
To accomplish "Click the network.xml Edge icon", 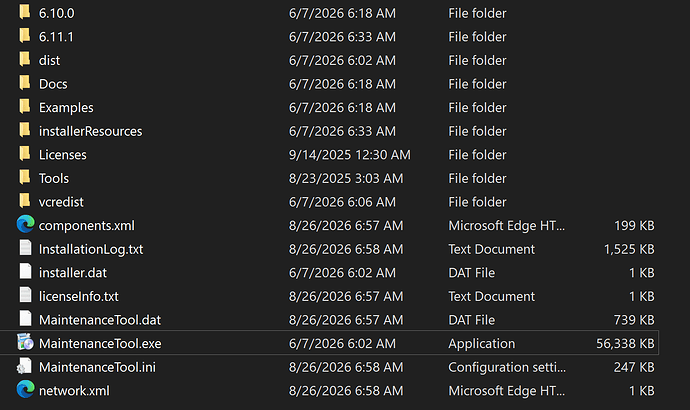I will (x=26, y=389).
